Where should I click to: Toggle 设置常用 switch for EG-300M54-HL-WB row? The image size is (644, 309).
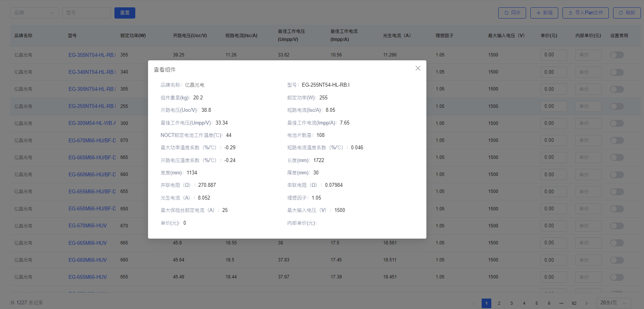coord(617,123)
